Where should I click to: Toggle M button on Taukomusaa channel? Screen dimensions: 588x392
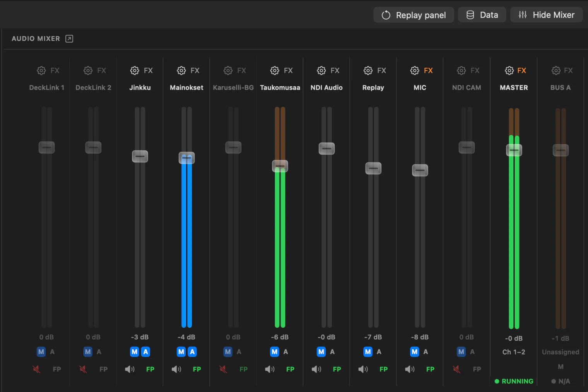[x=275, y=352]
